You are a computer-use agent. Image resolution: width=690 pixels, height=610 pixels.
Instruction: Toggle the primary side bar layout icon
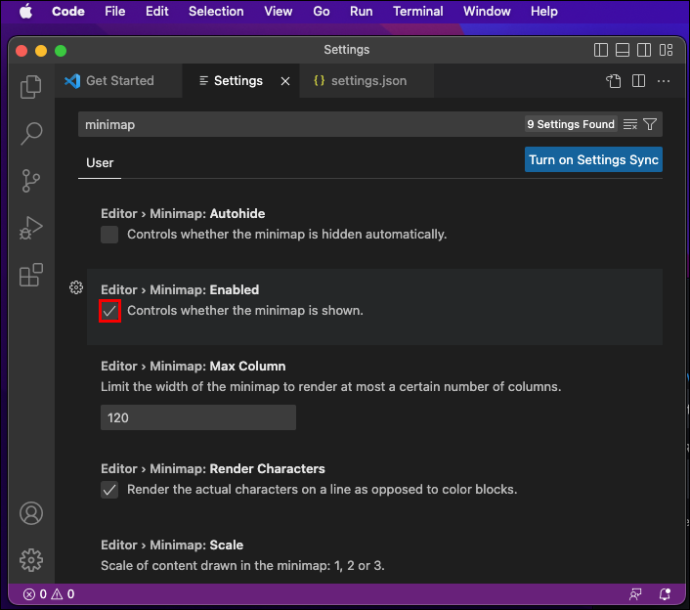tap(601, 50)
